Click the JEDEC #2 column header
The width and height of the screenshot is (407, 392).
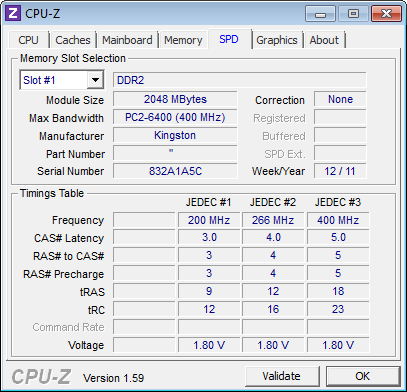coord(273,202)
